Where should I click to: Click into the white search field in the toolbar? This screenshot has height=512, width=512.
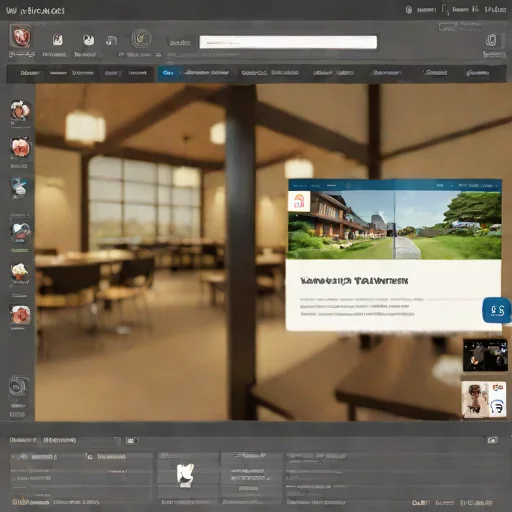point(288,42)
